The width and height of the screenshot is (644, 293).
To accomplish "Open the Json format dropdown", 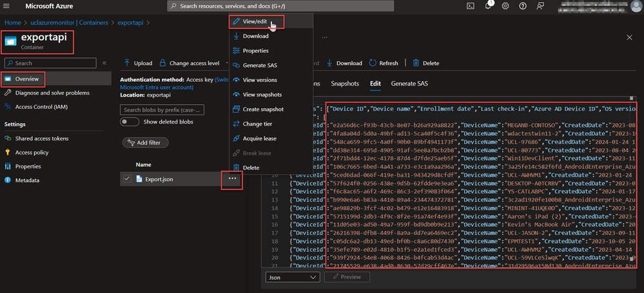I will (x=293, y=278).
